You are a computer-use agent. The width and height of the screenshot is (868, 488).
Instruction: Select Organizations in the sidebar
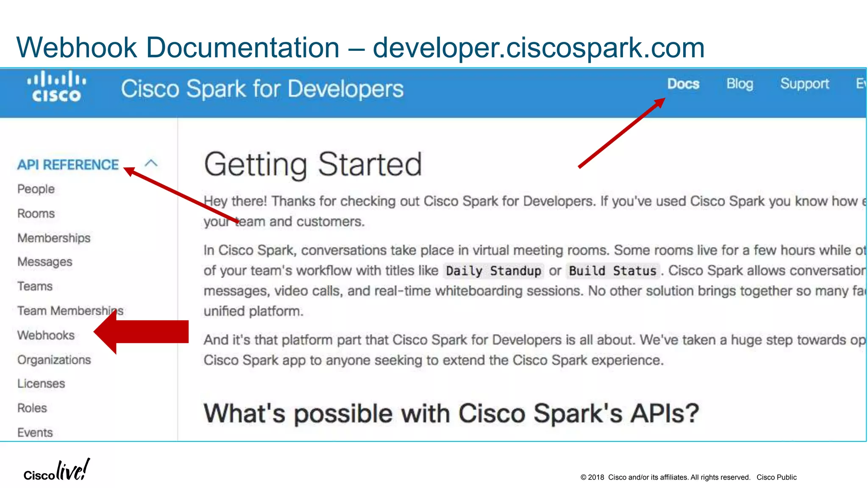click(x=54, y=360)
